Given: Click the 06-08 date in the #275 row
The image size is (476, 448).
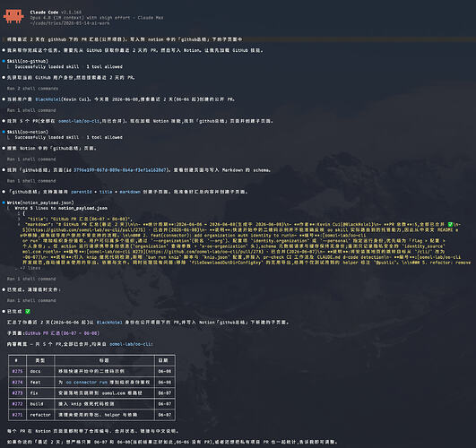Looking at the screenshot, I should tap(165, 371).
